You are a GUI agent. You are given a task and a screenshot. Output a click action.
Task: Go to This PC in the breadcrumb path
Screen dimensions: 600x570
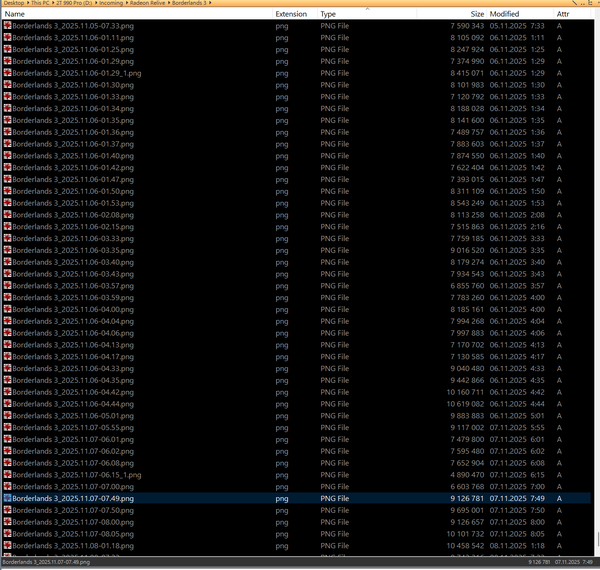pyautogui.click(x=40, y=3)
